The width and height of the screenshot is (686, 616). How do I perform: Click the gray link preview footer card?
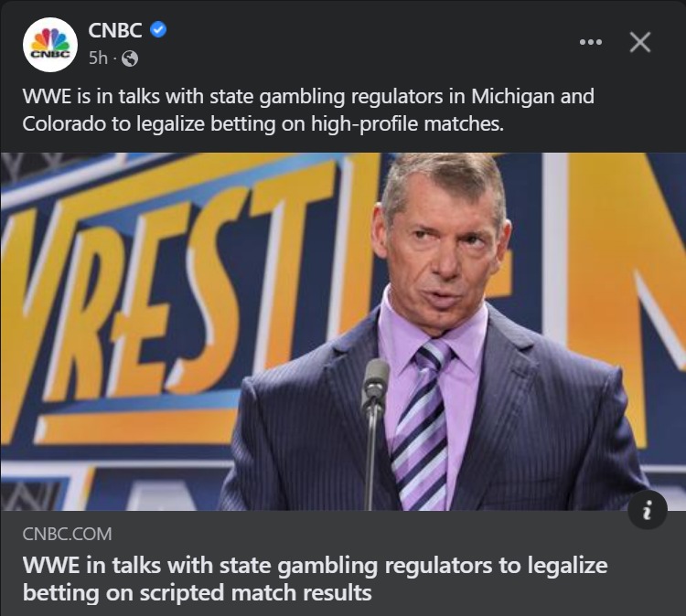[343, 563]
